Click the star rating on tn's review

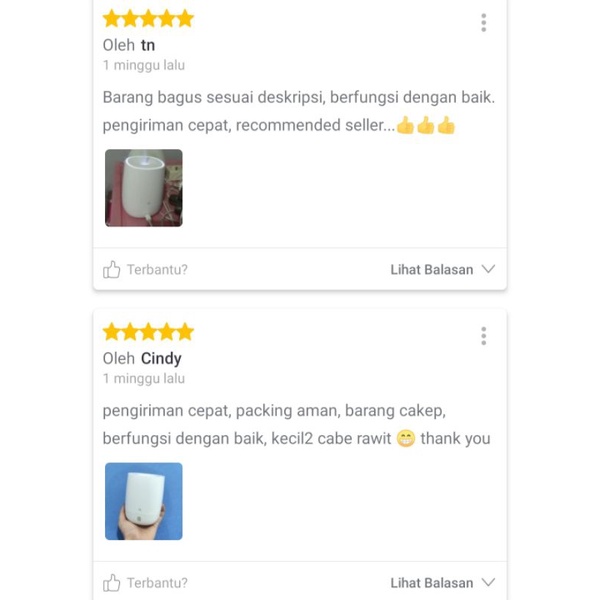148,19
